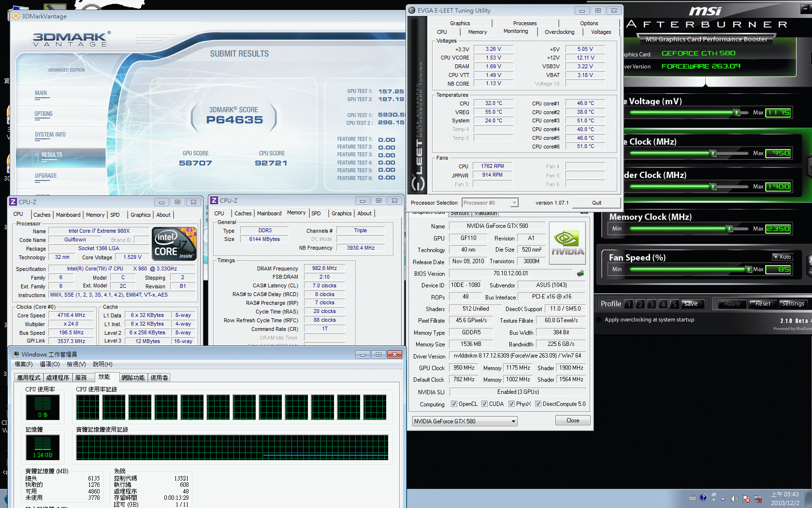The width and height of the screenshot is (812, 508).
Task: Click the NVIDIA logo in GPU-Z
Action: (567, 243)
